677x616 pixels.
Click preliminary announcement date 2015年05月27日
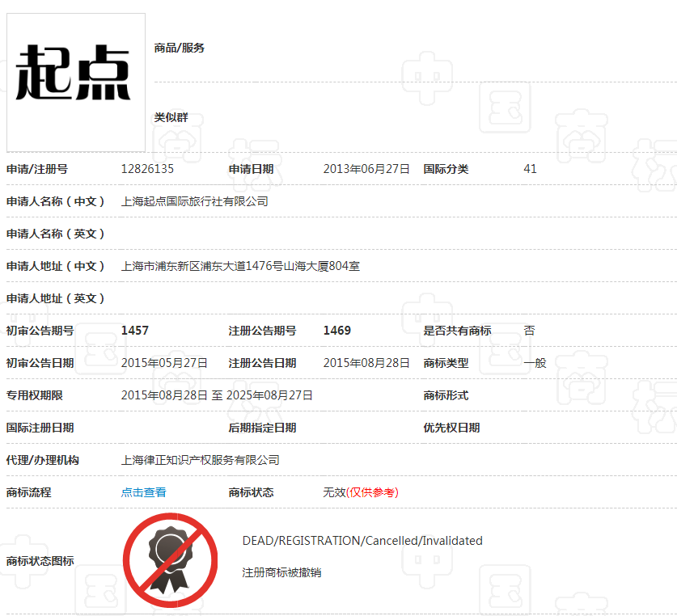164,363
